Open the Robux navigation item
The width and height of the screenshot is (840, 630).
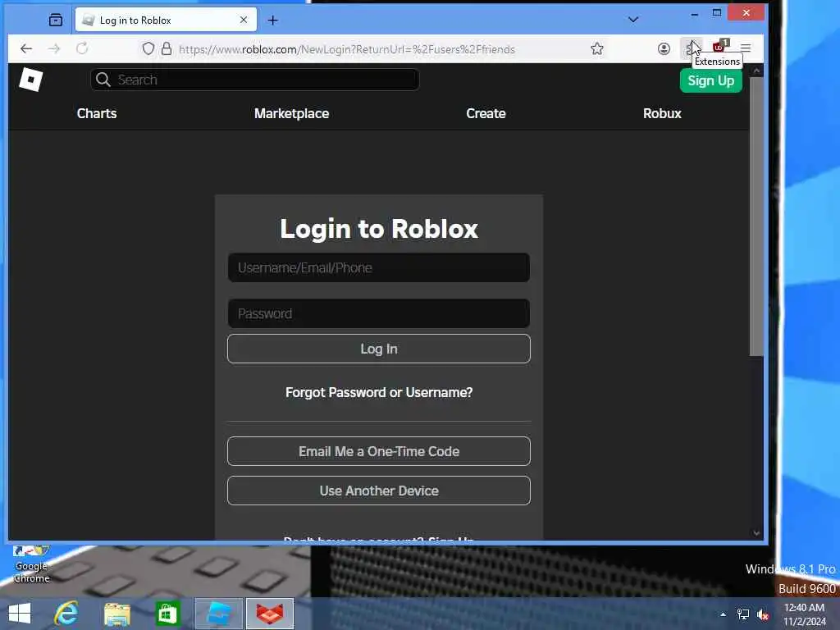pos(662,113)
